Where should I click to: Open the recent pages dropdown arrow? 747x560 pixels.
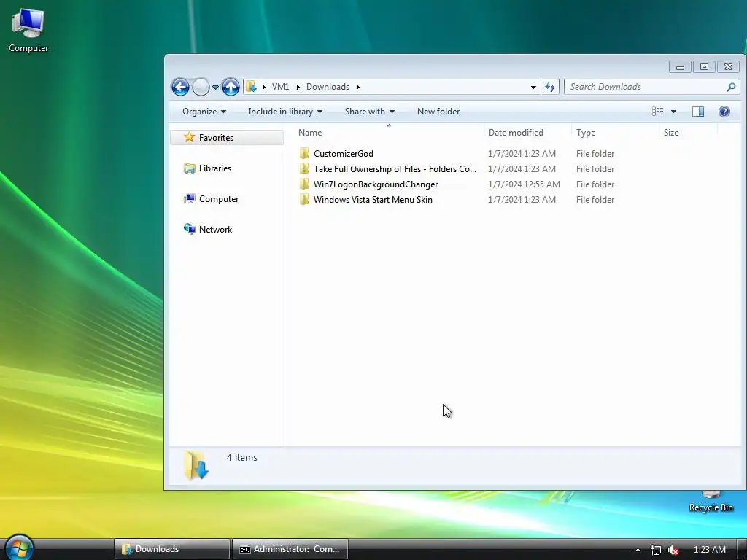pyautogui.click(x=215, y=87)
